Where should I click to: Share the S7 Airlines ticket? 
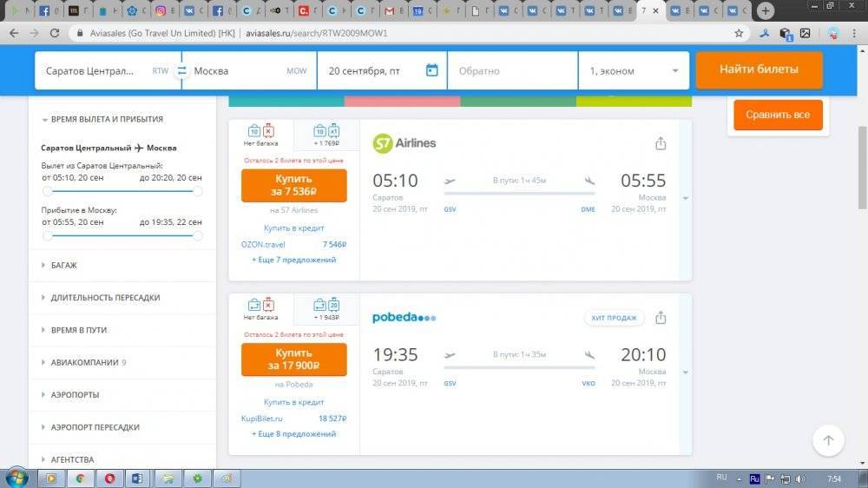click(x=661, y=143)
